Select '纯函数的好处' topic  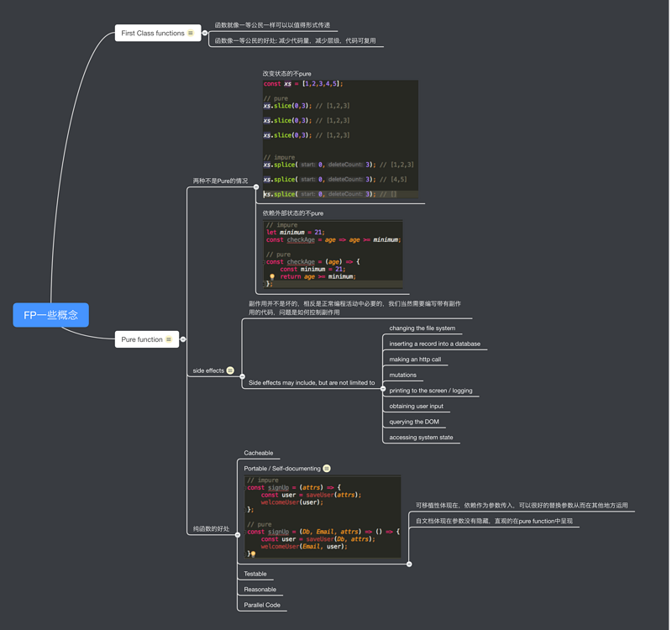click(x=211, y=529)
